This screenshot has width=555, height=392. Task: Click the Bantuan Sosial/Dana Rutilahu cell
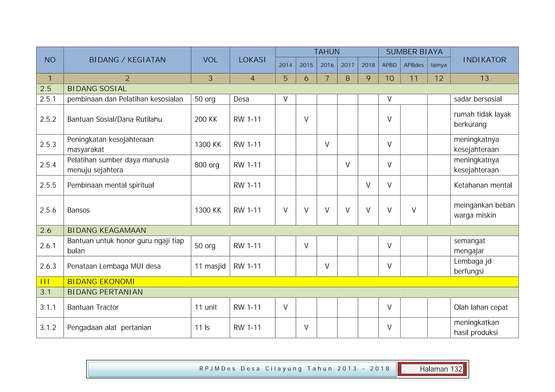click(x=115, y=119)
